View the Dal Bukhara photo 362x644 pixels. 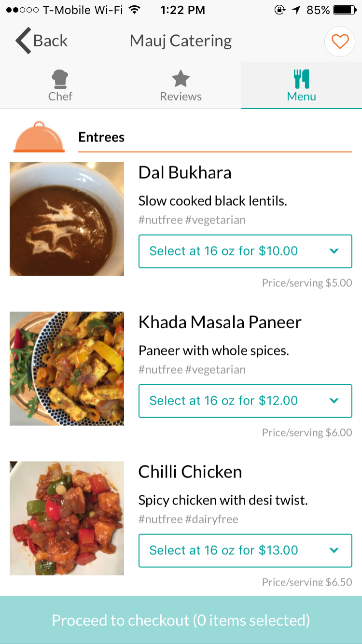tap(67, 219)
